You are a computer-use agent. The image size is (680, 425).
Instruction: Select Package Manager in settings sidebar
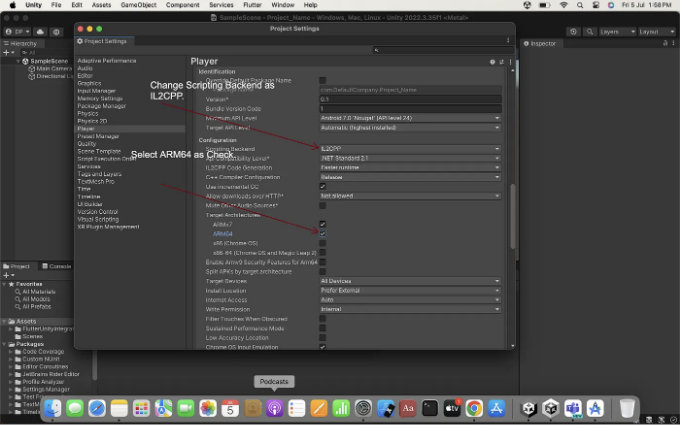(101, 106)
